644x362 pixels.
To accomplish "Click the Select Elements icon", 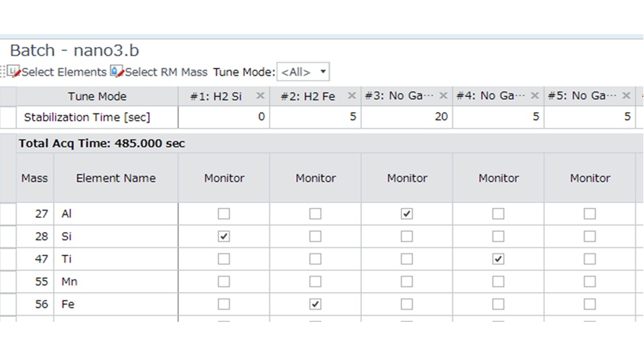I will pyautogui.click(x=13, y=72).
